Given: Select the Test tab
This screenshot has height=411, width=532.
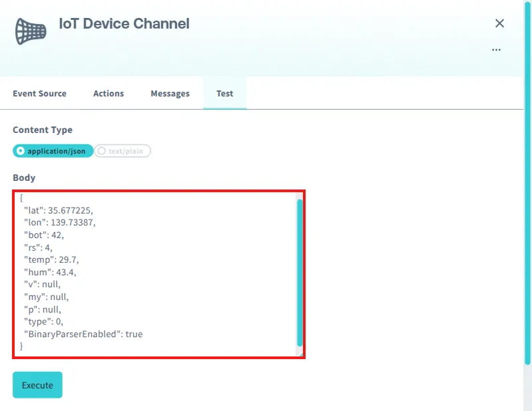Looking at the screenshot, I should (225, 94).
